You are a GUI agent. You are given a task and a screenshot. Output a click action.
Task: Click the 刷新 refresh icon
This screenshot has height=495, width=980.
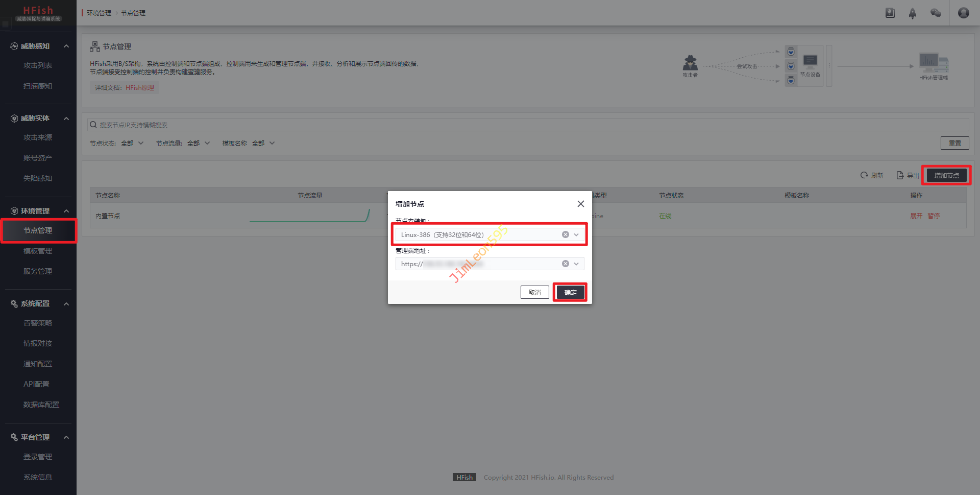[864, 175]
